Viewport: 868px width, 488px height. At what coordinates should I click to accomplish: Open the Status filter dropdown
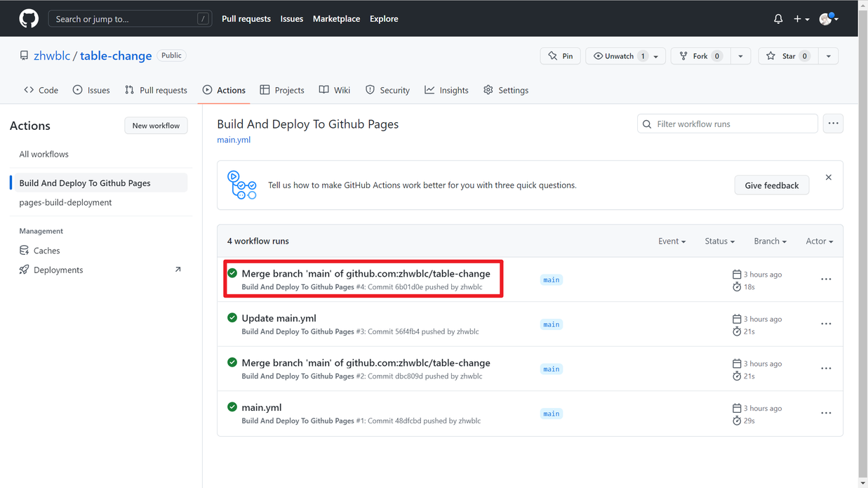click(x=720, y=241)
